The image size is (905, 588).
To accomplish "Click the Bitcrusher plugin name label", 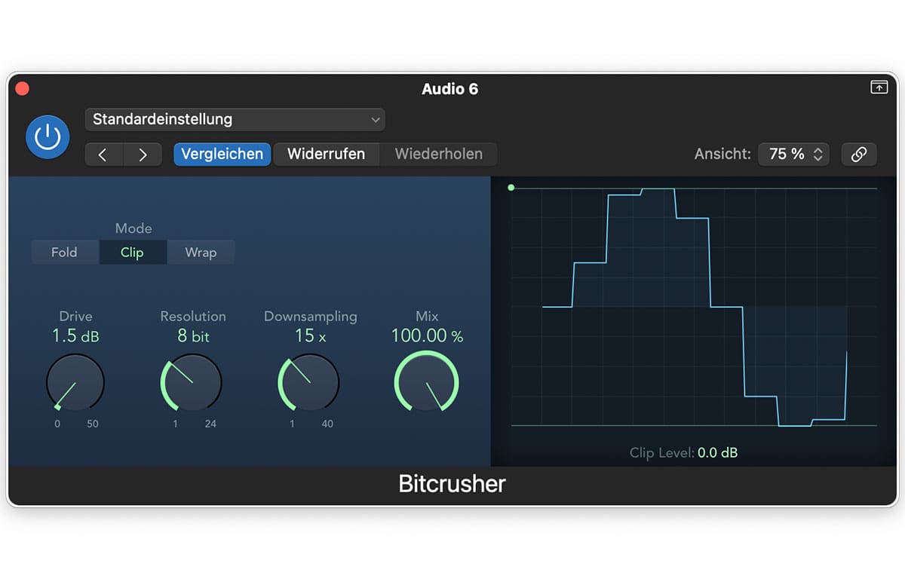I will pyautogui.click(x=452, y=484).
